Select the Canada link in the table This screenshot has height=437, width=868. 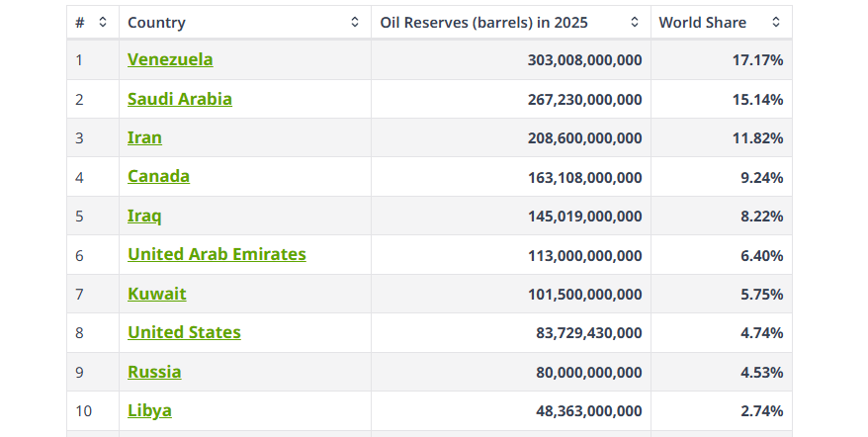(x=158, y=176)
